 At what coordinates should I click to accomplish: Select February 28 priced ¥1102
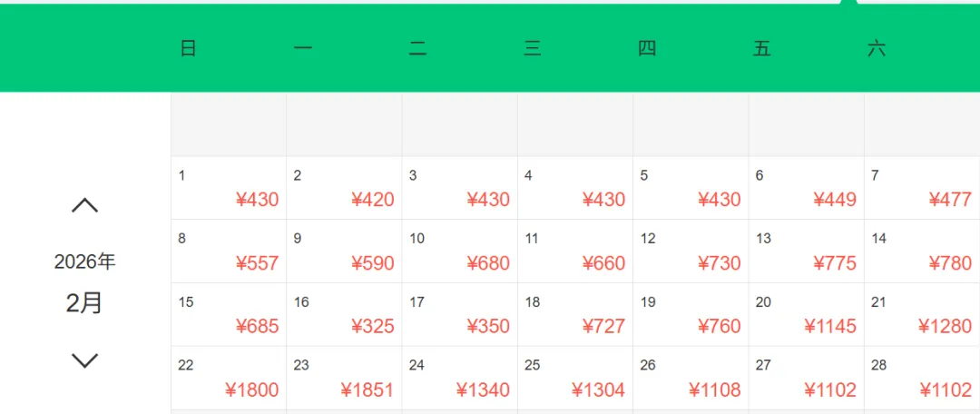pos(921,378)
